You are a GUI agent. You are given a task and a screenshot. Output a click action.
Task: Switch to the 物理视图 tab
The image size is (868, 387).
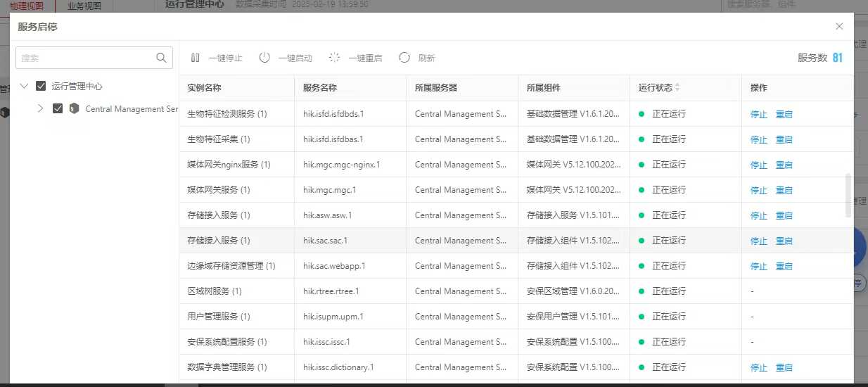pyautogui.click(x=27, y=6)
